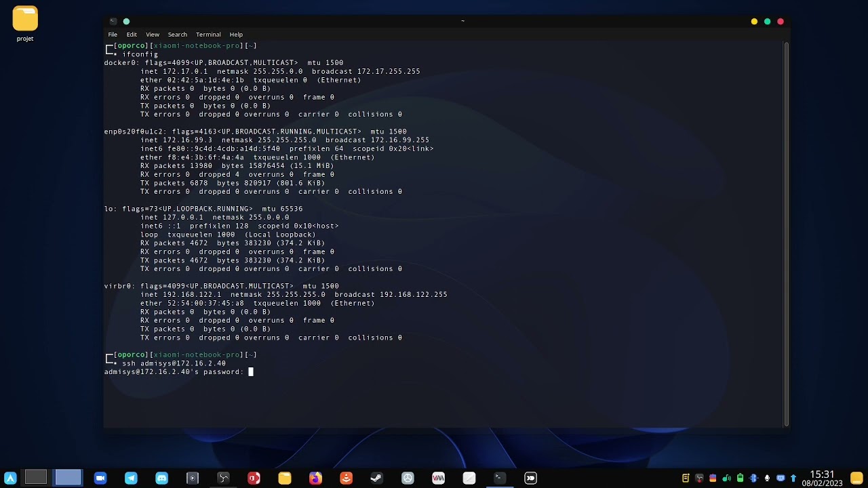Image resolution: width=868 pixels, height=488 pixels.
Task: Open the Edit menu in terminal
Action: click(132, 35)
